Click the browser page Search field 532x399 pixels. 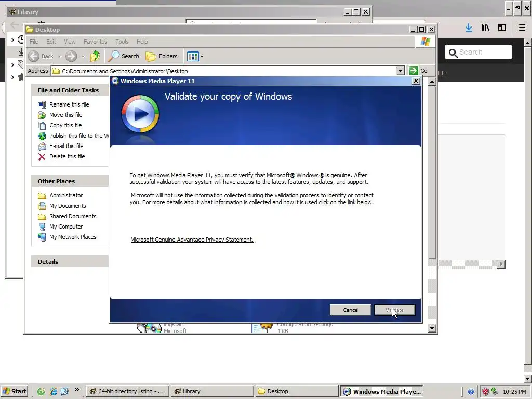[x=478, y=52]
